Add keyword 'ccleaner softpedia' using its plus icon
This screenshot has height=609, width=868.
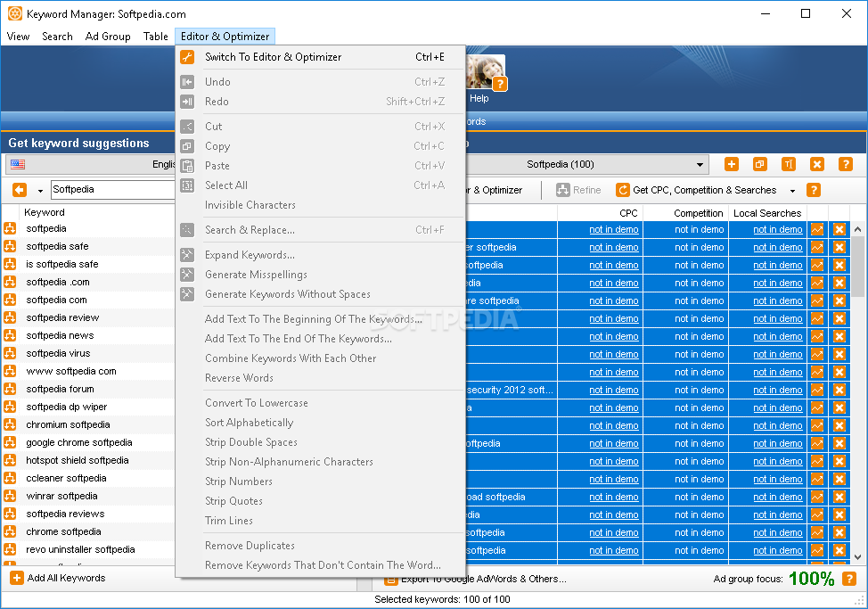tap(10, 478)
